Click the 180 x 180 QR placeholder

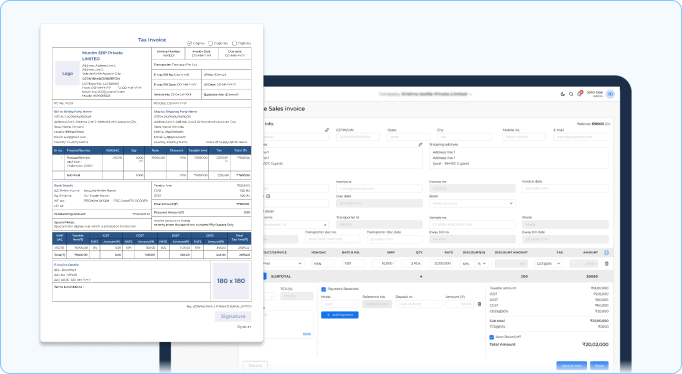click(x=231, y=280)
